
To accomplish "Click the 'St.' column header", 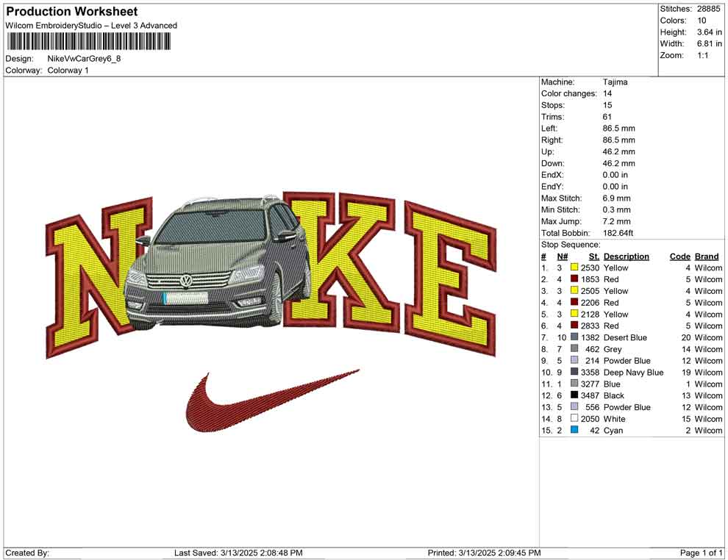I will pyautogui.click(x=594, y=256).
